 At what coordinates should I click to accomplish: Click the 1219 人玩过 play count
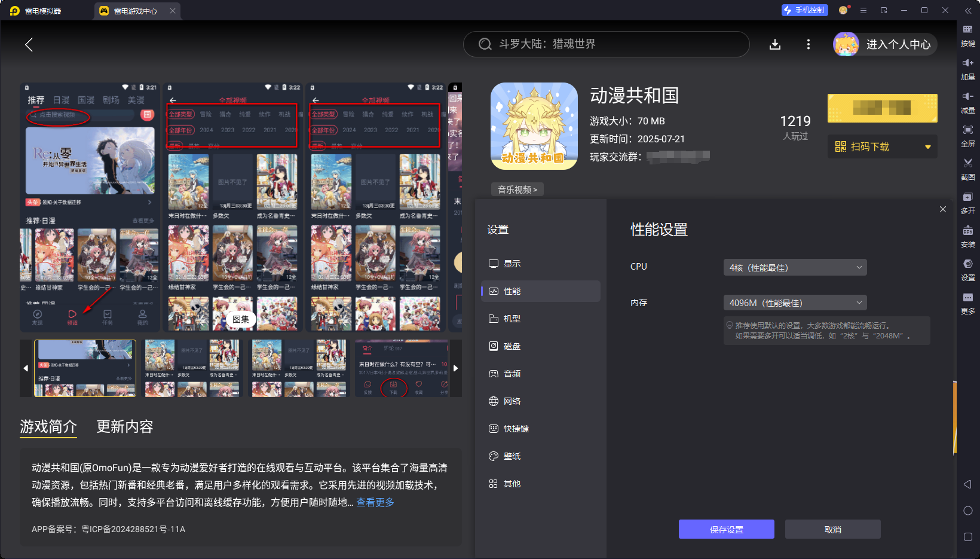pyautogui.click(x=795, y=128)
